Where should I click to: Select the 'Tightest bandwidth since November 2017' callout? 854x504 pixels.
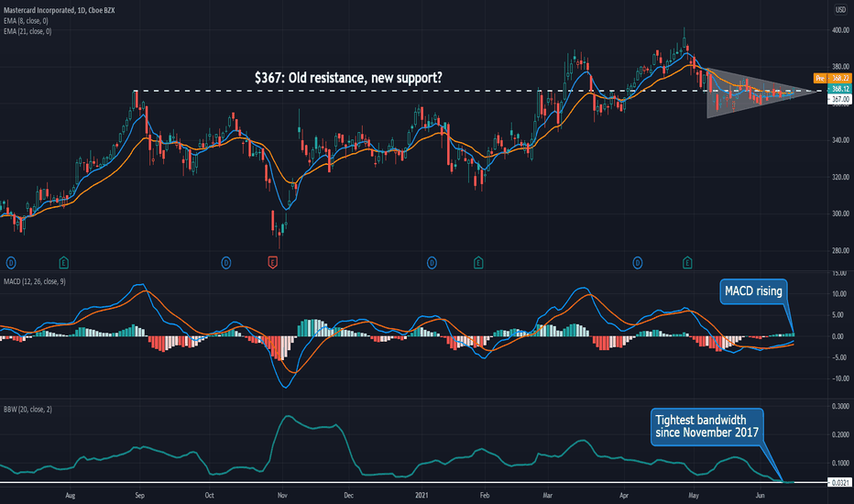click(707, 427)
